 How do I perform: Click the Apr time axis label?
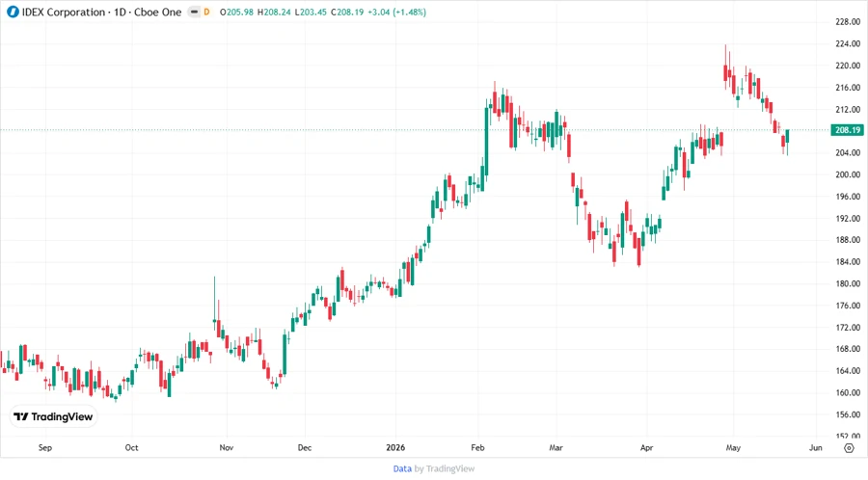[x=646, y=447]
